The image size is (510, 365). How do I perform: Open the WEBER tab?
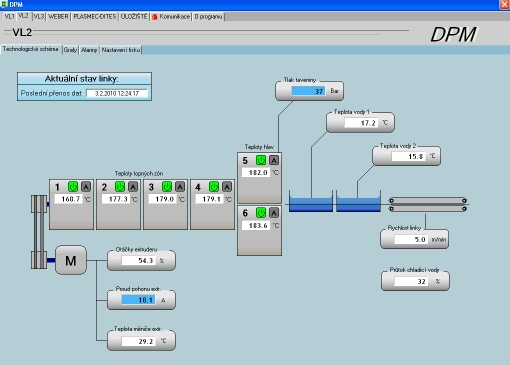pos(58,16)
